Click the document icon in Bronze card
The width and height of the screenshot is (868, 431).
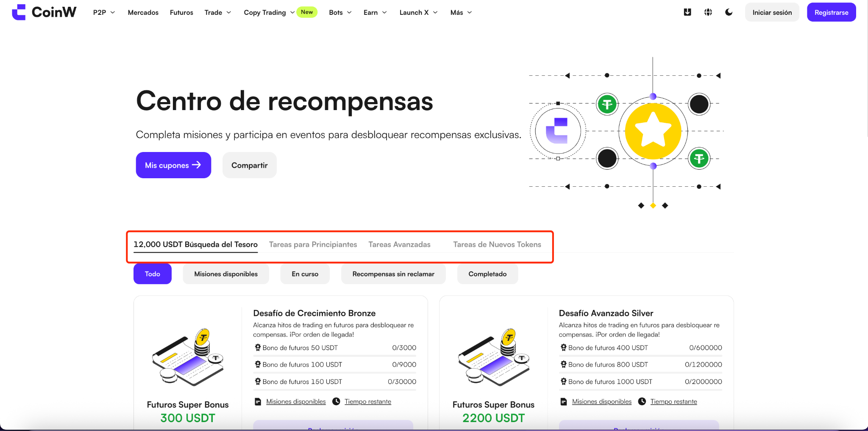[x=258, y=401]
